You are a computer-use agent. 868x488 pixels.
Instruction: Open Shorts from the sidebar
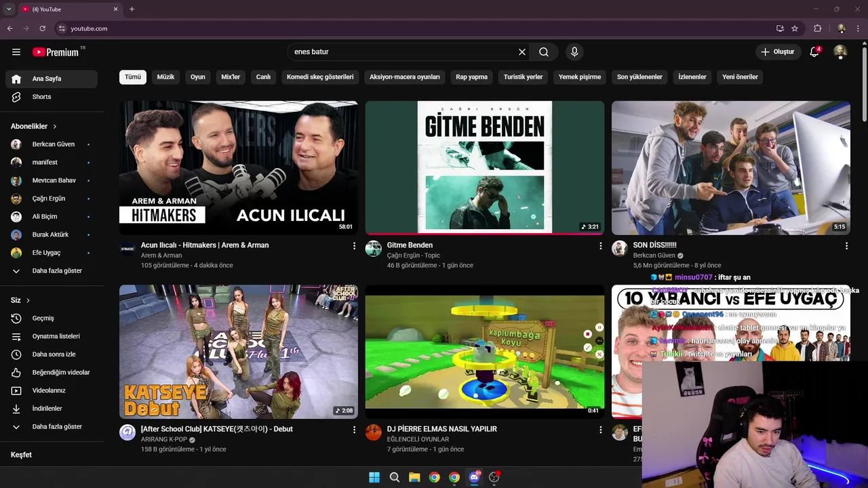click(x=52, y=97)
